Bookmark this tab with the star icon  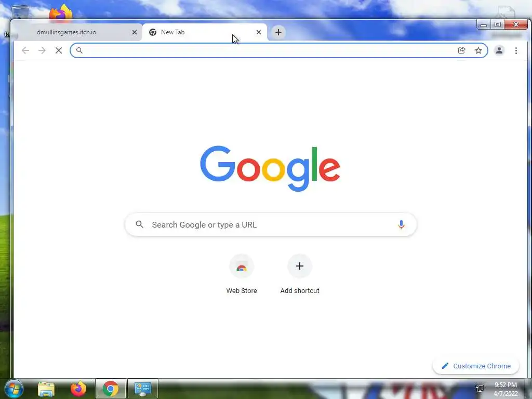(x=478, y=50)
